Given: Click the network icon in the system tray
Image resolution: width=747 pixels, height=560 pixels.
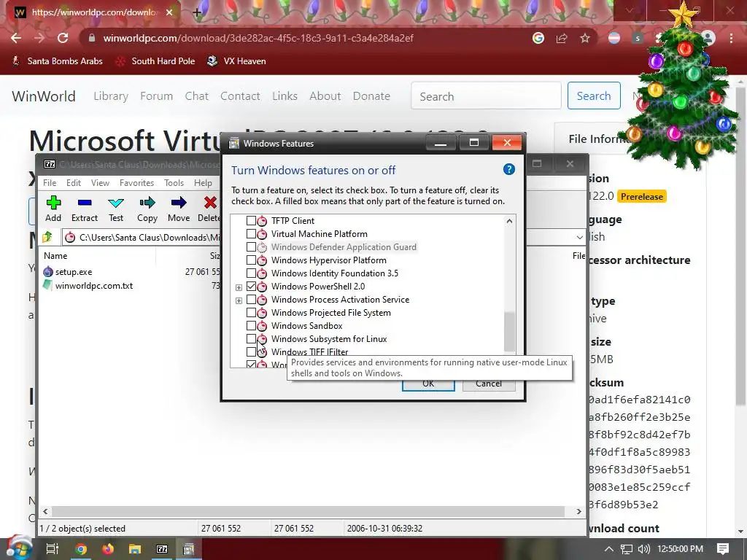Looking at the screenshot, I should [x=627, y=549].
